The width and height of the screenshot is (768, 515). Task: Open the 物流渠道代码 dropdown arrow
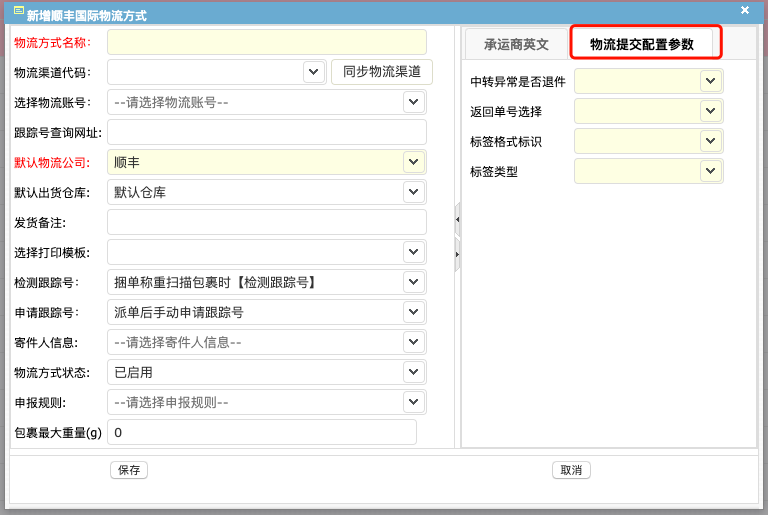[x=314, y=72]
